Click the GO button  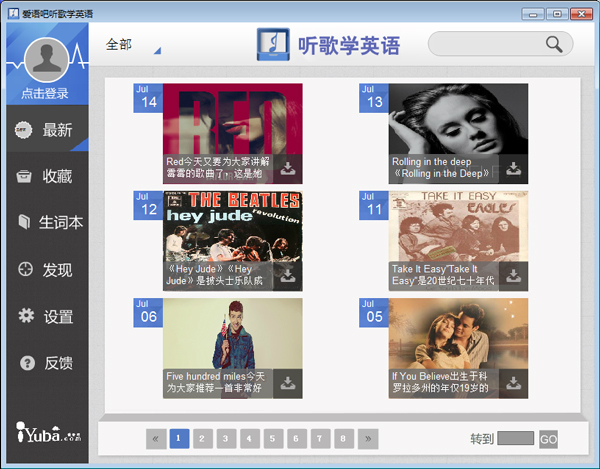(x=548, y=439)
